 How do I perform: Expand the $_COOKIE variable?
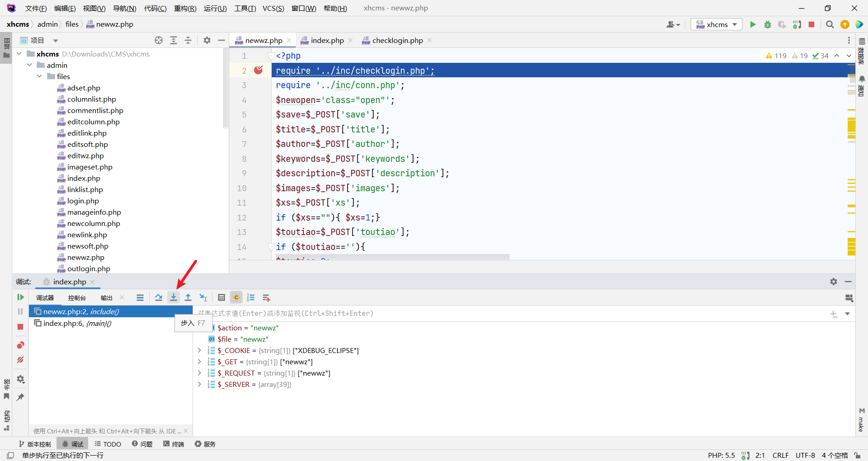pos(199,350)
